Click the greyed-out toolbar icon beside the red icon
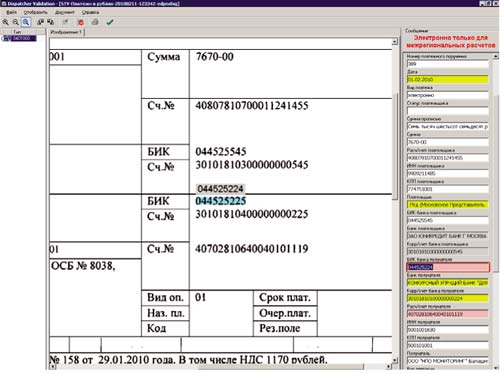This screenshot has width=500, height=374. 65,22
